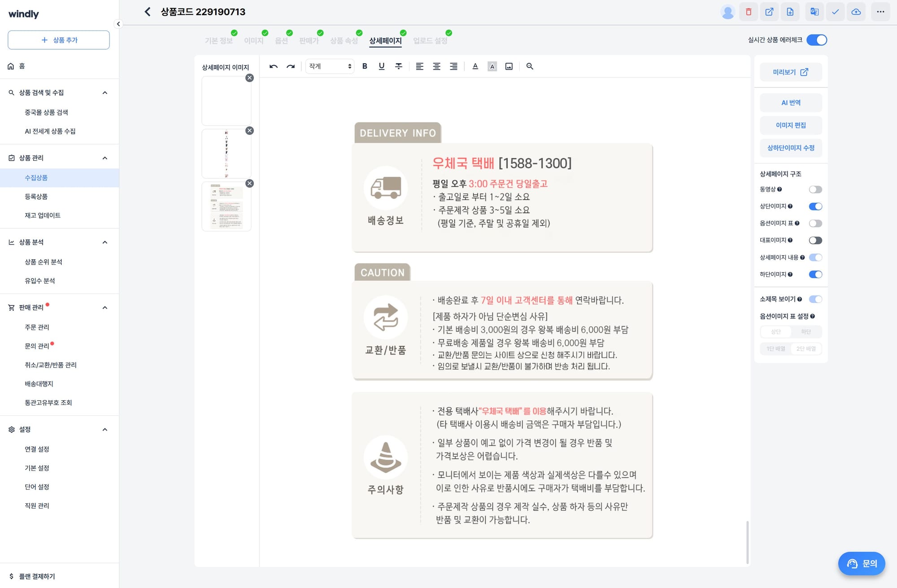Click the red trash icon in the header

[x=748, y=12]
